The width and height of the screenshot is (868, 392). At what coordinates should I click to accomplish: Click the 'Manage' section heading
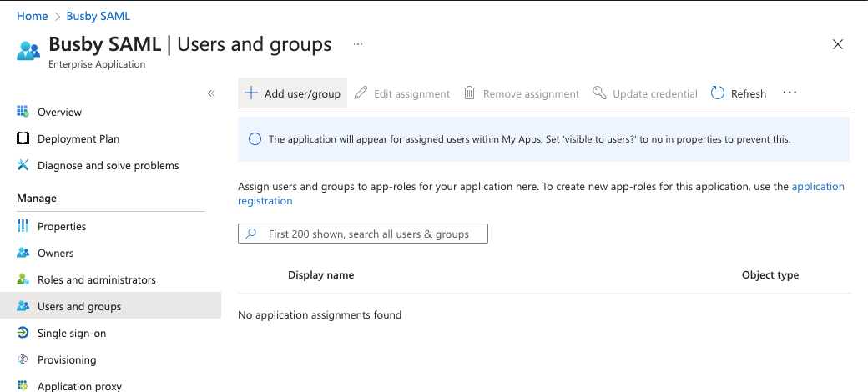click(37, 198)
